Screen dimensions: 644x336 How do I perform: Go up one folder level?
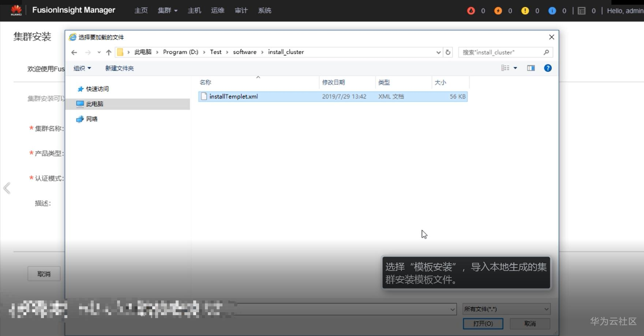point(109,52)
